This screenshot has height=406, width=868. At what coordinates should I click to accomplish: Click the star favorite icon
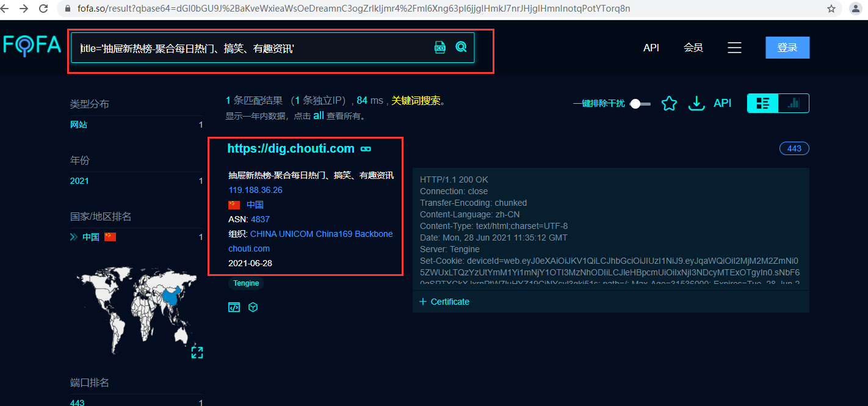(x=670, y=104)
